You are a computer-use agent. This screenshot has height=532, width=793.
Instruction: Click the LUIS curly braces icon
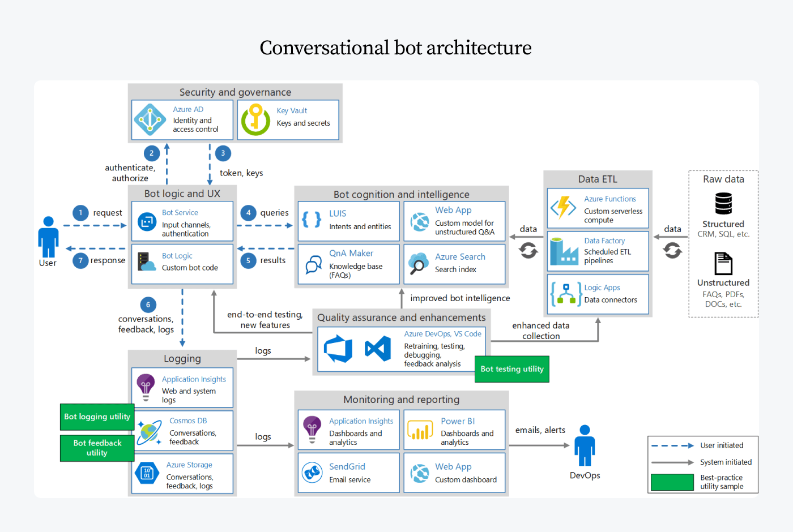point(312,220)
